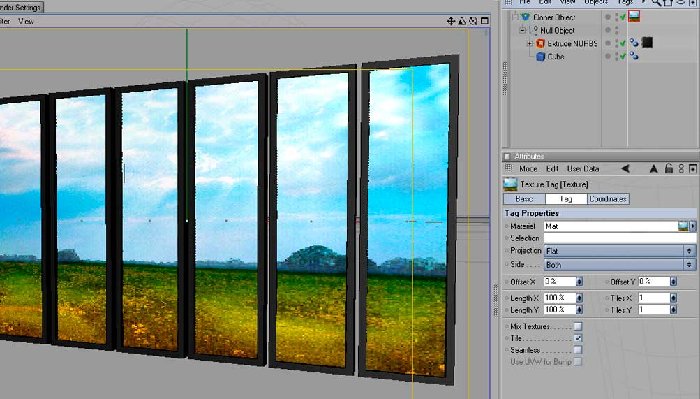
Task: Open the Attributes Mode menu
Action: coord(528,169)
